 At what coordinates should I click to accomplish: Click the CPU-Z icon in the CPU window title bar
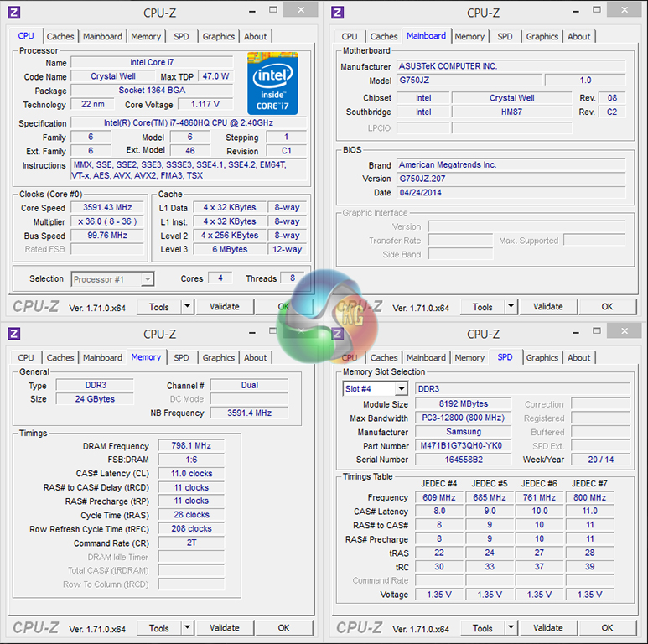point(14,12)
